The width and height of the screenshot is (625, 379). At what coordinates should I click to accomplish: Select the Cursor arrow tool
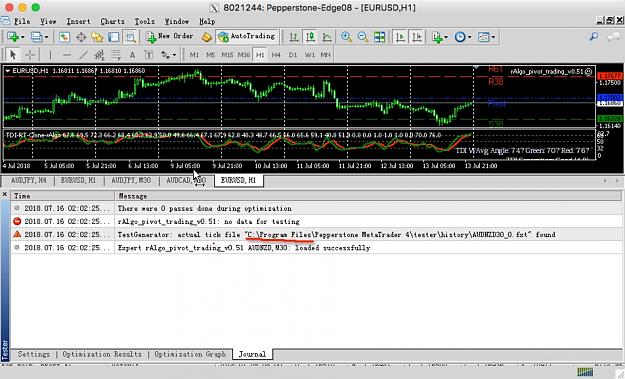[13, 55]
